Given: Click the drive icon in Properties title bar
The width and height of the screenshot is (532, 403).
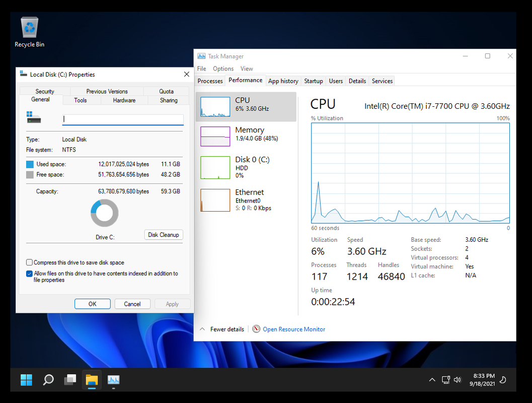Looking at the screenshot, I should (24, 74).
